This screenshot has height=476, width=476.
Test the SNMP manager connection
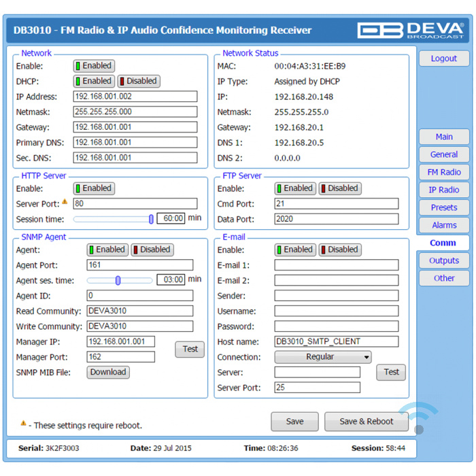tap(190, 350)
